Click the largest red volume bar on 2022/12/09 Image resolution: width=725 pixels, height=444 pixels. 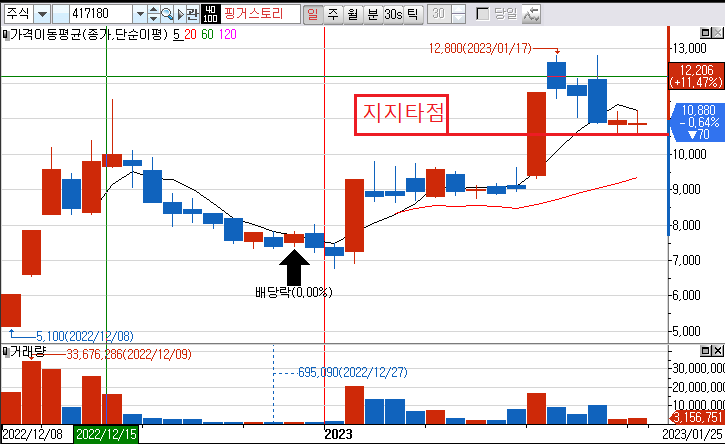tap(31, 392)
